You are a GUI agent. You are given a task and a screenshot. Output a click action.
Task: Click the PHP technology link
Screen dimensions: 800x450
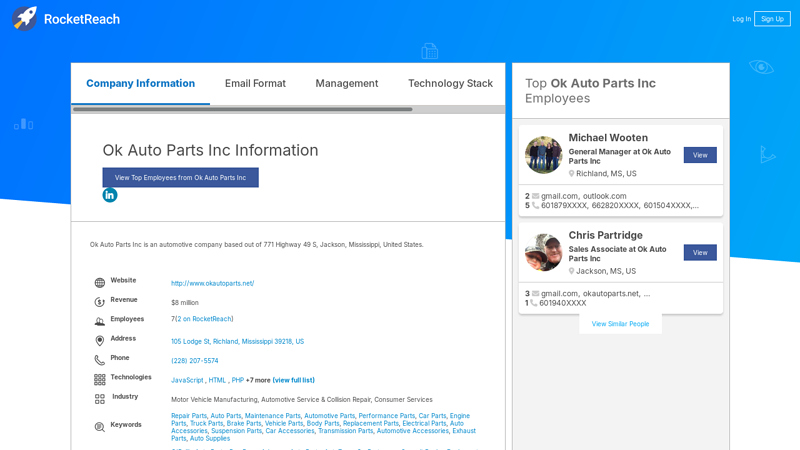click(x=237, y=380)
